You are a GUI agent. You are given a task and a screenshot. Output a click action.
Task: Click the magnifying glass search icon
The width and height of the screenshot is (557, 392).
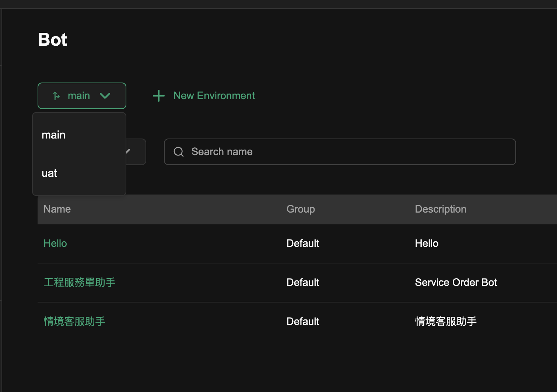(179, 152)
